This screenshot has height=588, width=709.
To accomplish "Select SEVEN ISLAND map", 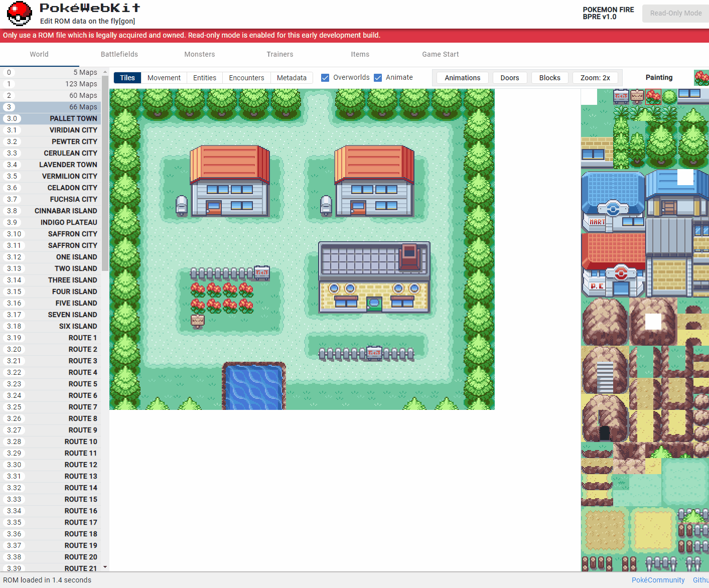I will [51, 315].
